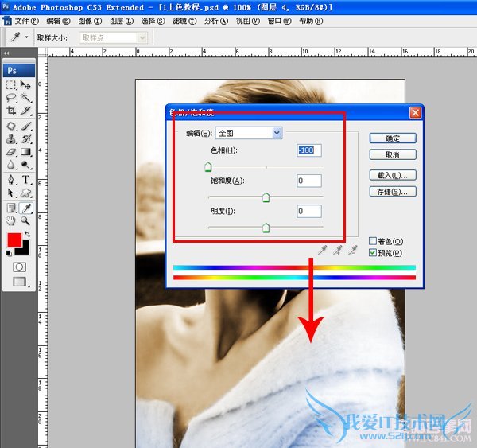This screenshot has width=477, height=448.
Task: Select the Eraser tool
Action: tap(11, 152)
